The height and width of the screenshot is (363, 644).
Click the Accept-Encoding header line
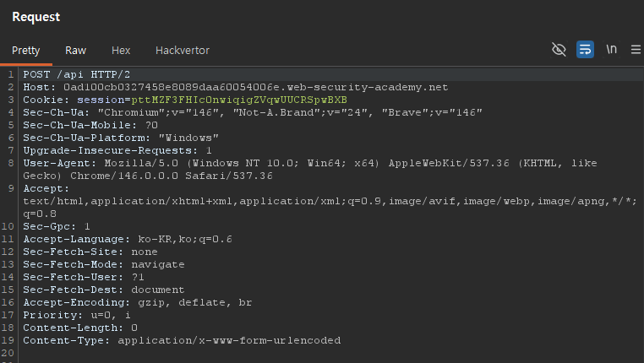coord(137,302)
